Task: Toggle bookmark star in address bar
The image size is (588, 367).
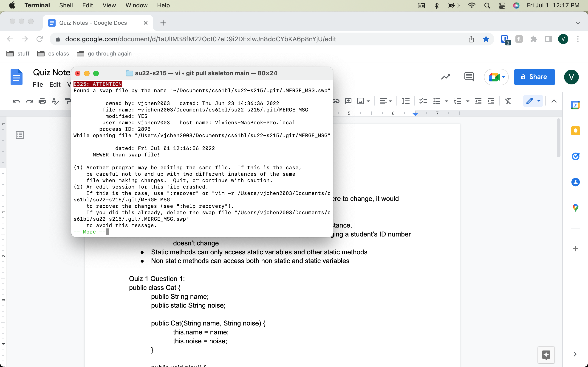Action: point(486,39)
